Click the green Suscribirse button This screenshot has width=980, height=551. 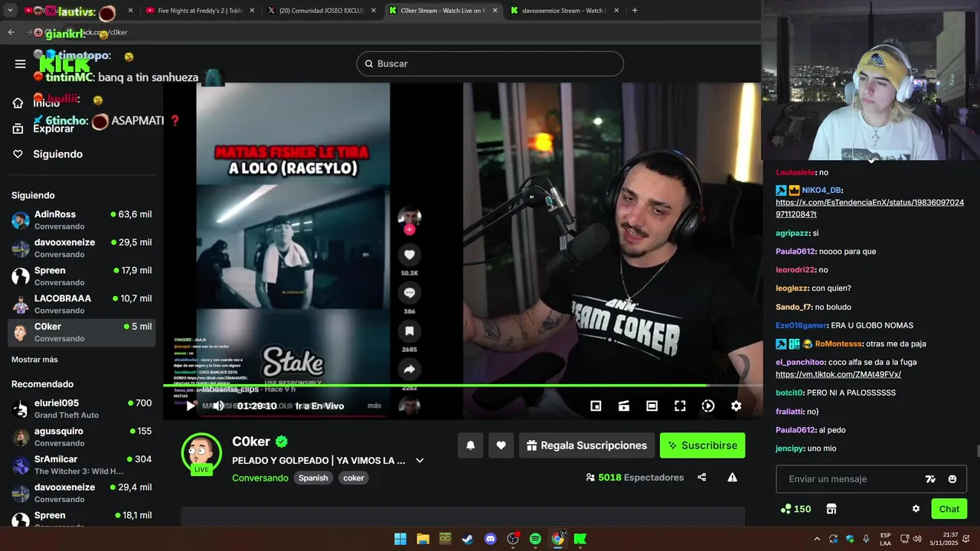702,445
